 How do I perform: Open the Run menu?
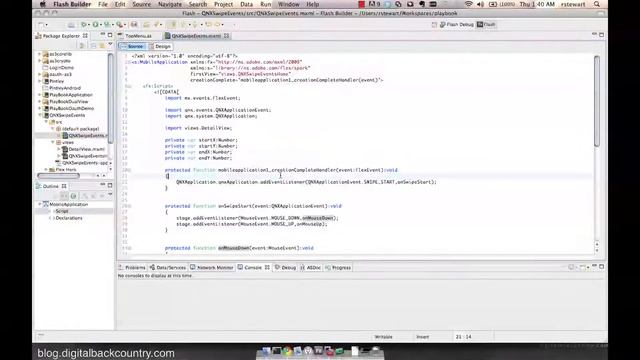(x=265, y=4)
